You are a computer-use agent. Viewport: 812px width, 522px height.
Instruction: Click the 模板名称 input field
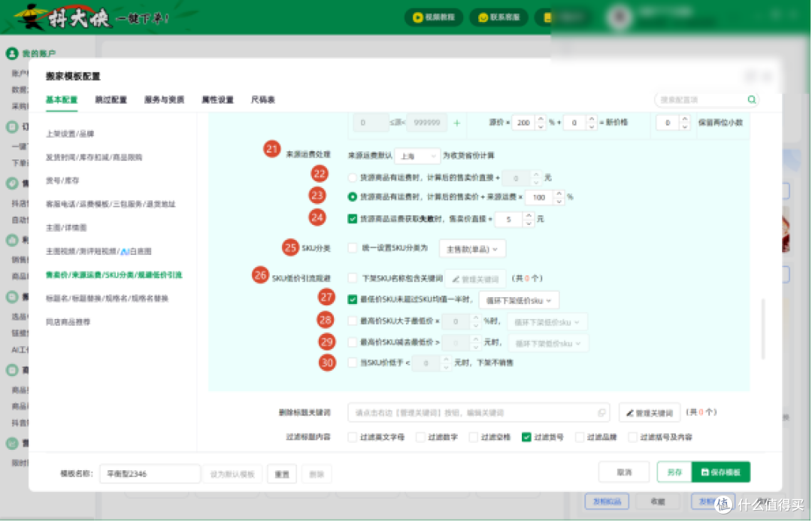pyautogui.click(x=150, y=474)
